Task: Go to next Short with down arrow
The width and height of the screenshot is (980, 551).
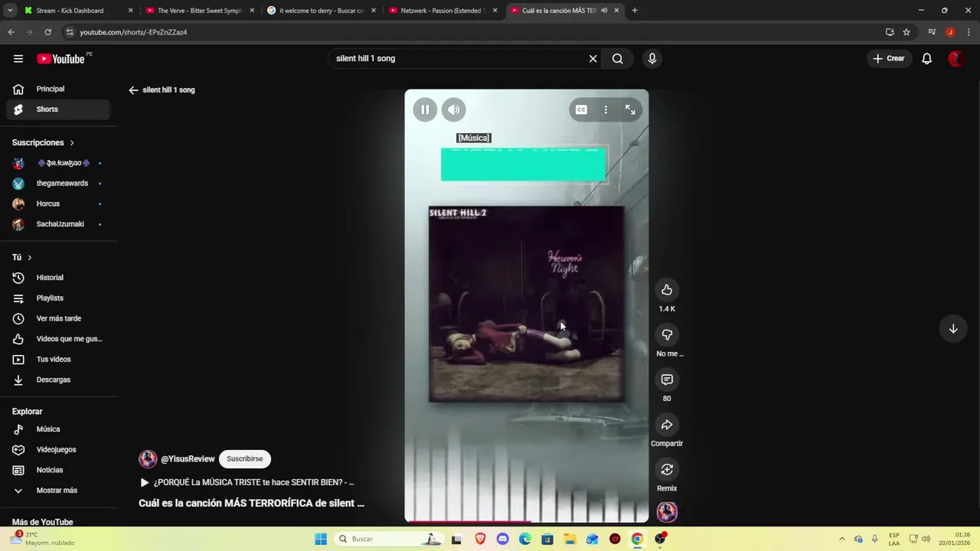Action: point(953,328)
